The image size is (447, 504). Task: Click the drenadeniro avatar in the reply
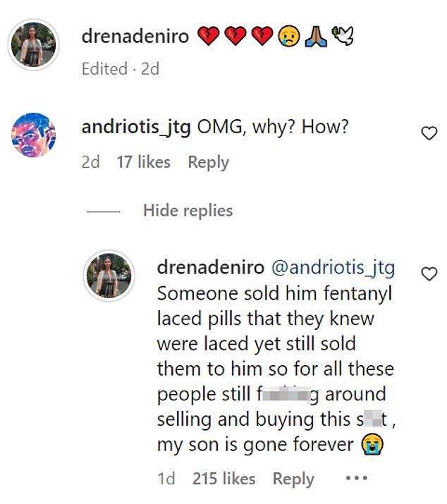click(x=109, y=275)
